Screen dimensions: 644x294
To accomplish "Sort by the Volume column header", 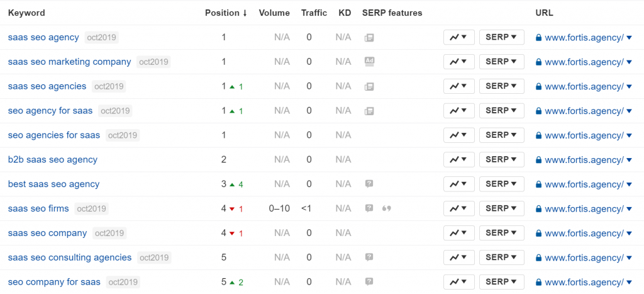I will 274,13.
